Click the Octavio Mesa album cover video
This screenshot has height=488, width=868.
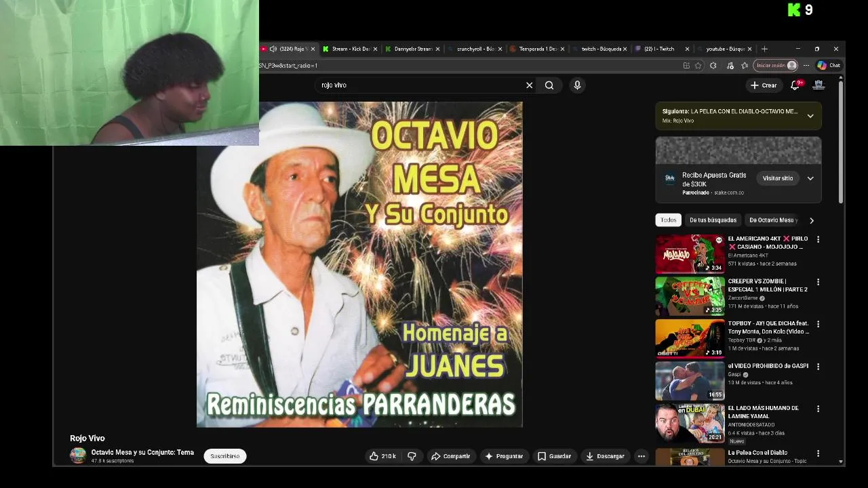coord(359,264)
